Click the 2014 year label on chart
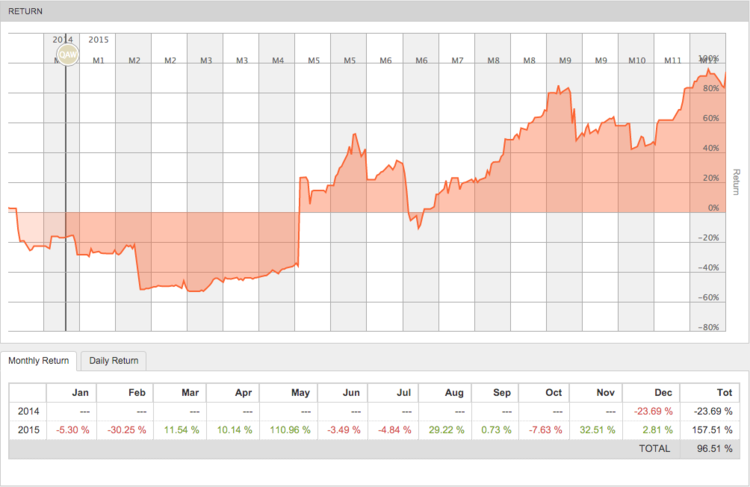Screen dimensions: 750x487 (x=63, y=40)
